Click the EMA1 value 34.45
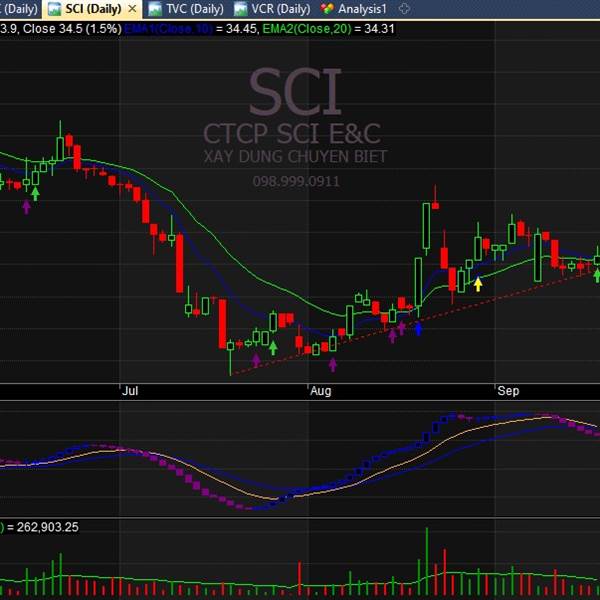Image resolution: width=600 pixels, height=600 pixels. [241, 29]
